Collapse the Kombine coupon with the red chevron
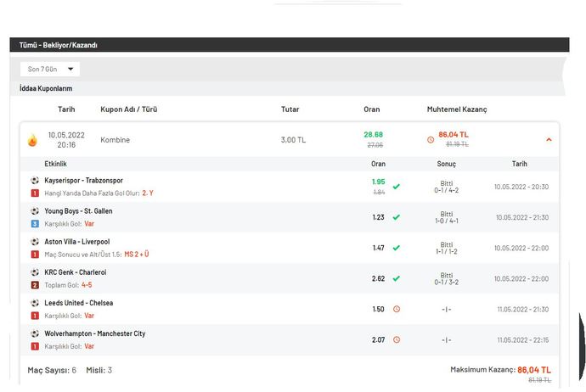586x392 pixels. [x=549, y=140]
